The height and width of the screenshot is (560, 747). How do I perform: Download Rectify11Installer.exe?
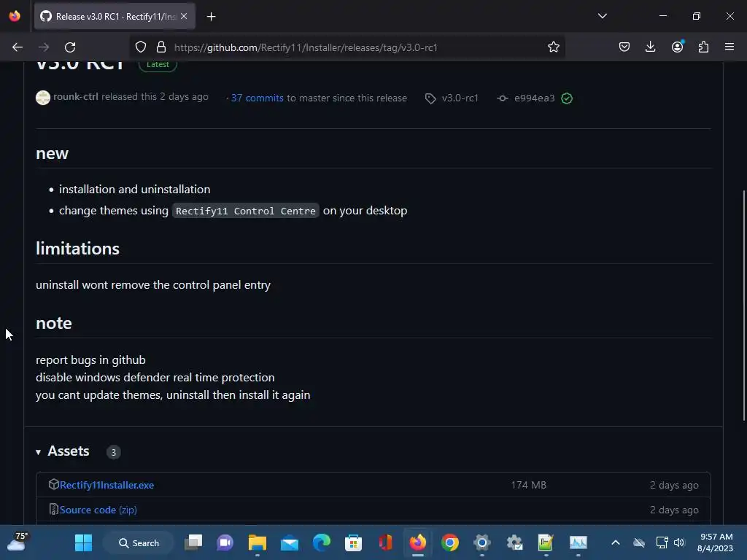tap(107, 485)
